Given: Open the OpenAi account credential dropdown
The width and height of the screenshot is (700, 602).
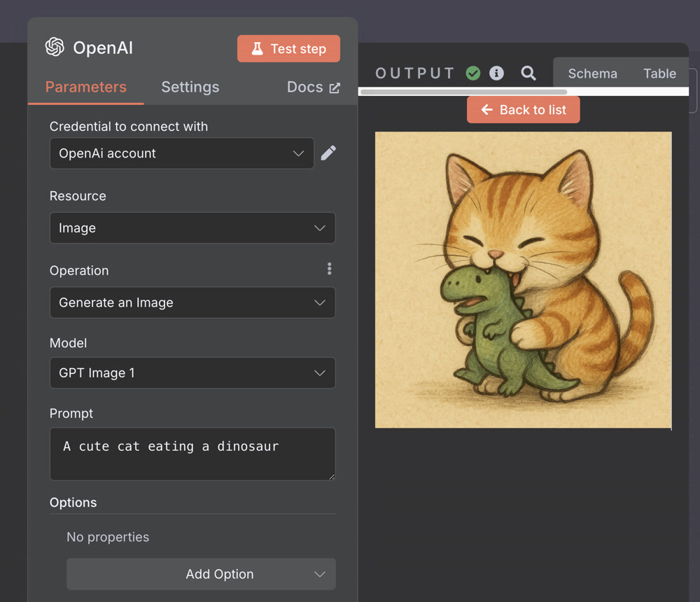Looking at the screenshot, I should 181,153.
